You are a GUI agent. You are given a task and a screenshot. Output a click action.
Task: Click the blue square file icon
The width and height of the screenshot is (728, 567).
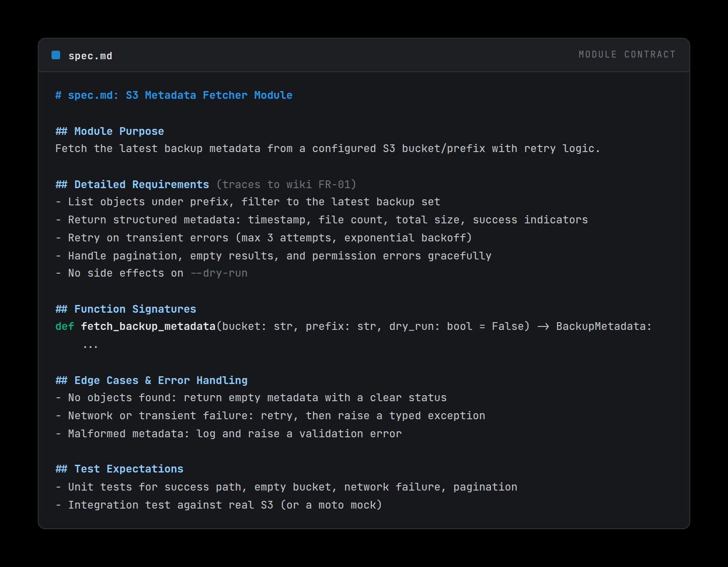[56, 55]
